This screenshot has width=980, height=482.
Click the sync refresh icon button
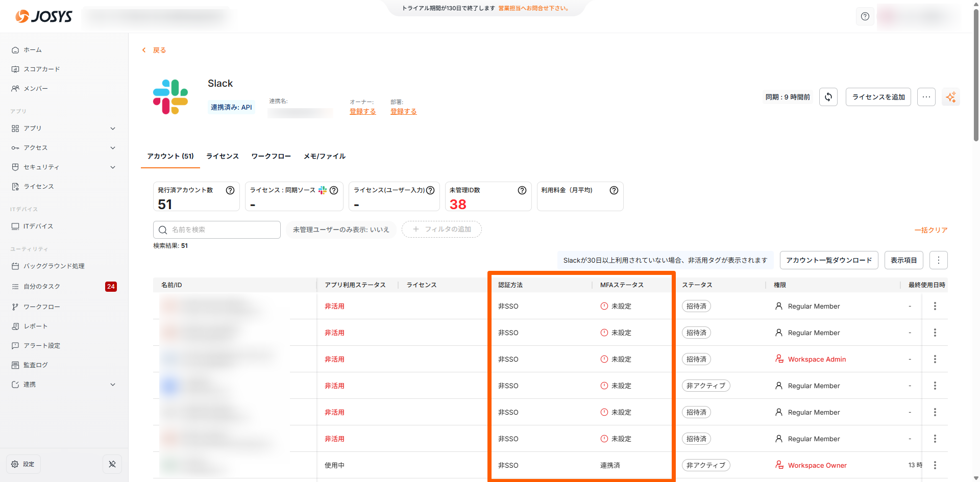point(828,97)
